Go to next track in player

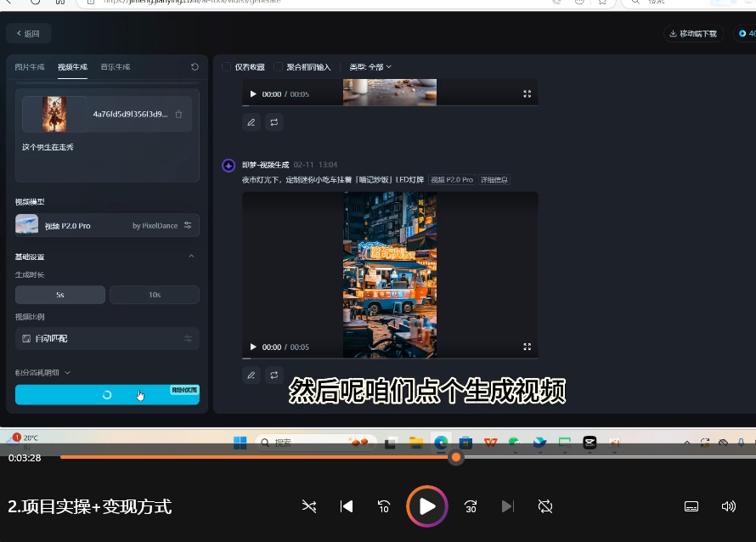tap(508, 506)
